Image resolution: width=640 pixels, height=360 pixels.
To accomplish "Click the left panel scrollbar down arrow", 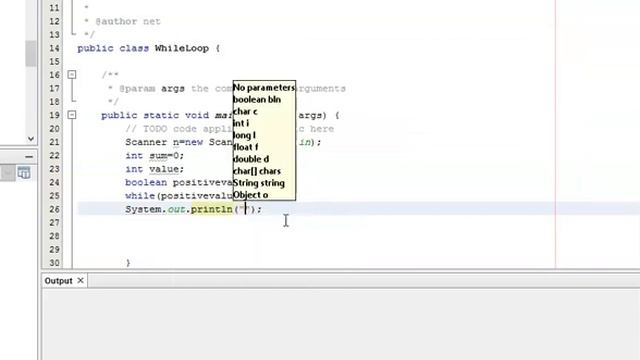I will point(31,139).
